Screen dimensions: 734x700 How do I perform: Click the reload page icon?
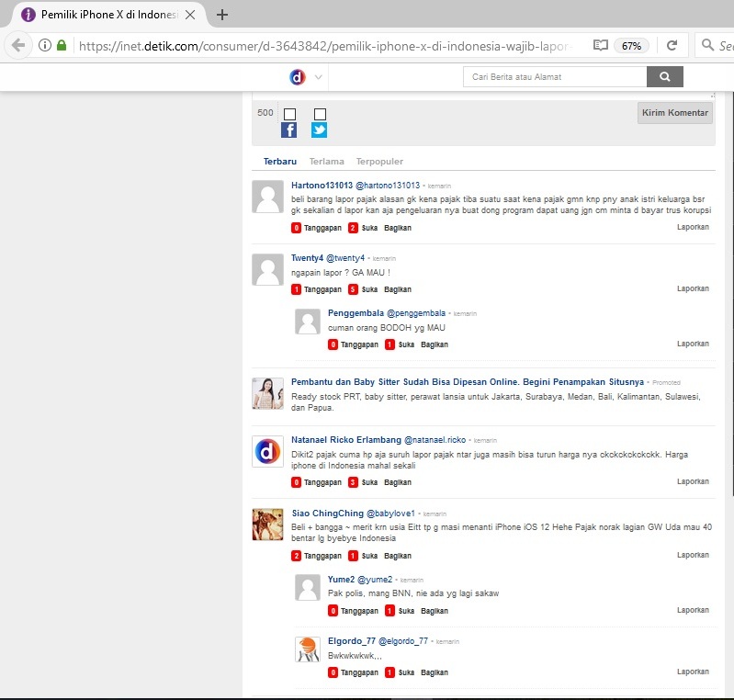click(672, 45)
